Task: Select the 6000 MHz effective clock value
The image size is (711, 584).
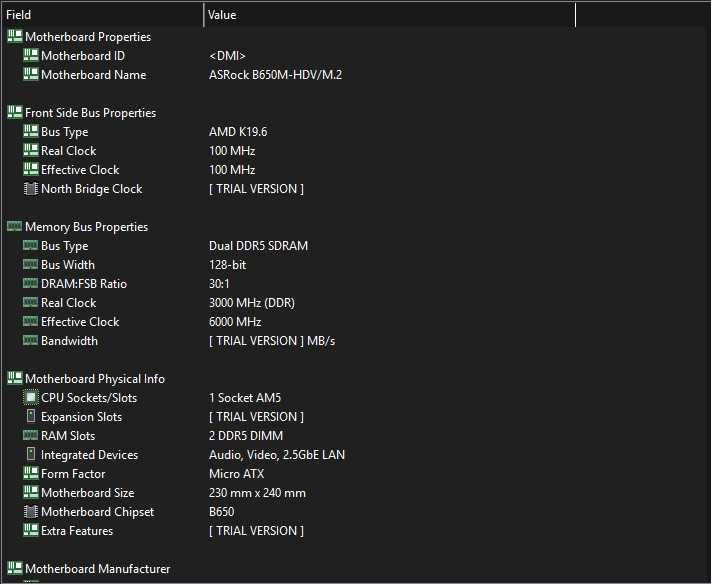Action: 235,322
